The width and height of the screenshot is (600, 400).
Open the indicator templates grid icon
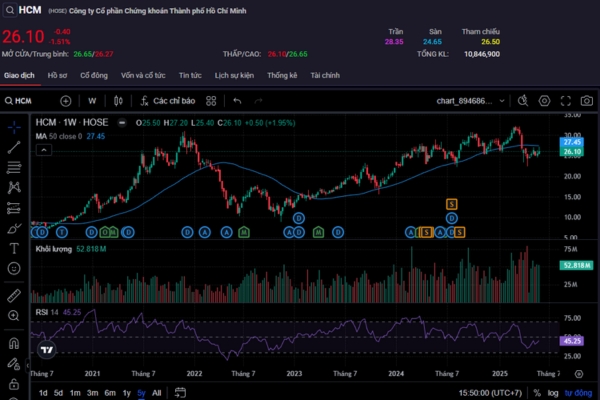[x=211, y=101]
